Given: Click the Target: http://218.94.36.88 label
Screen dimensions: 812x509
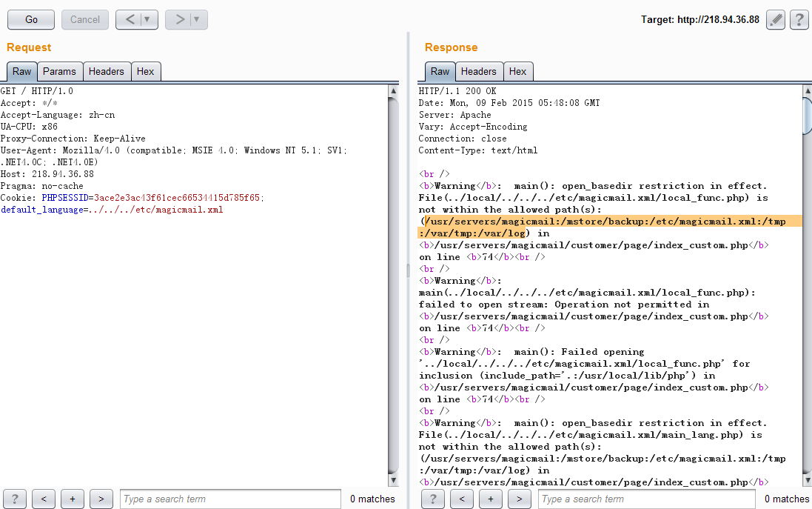Looking at the screenshot, I should click(x=700, y=20).
